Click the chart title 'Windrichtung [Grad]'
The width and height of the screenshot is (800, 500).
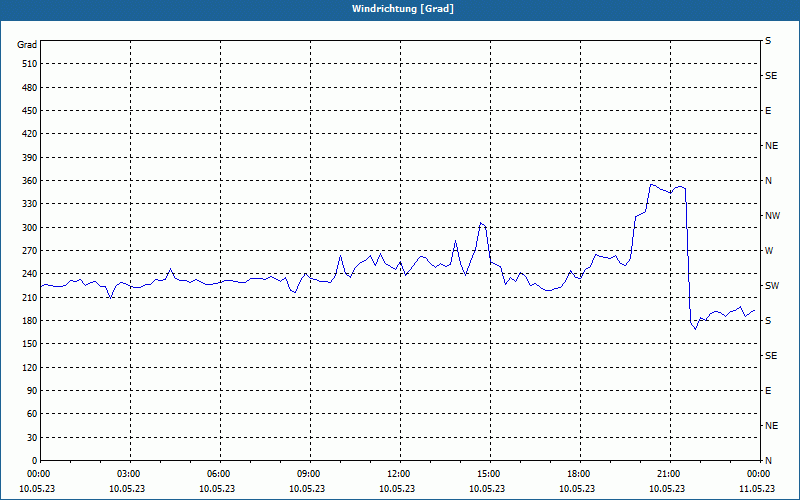pos(403,9)
